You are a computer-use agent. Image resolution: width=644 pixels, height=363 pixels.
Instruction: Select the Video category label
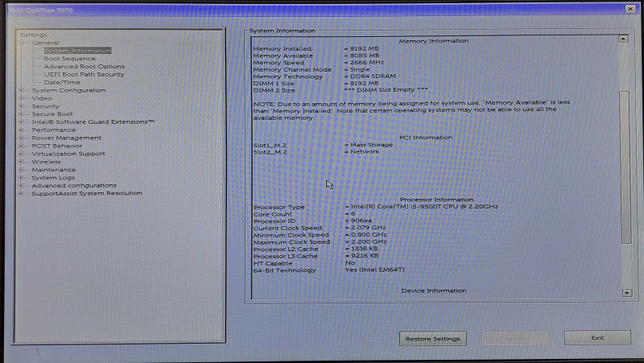pos(42,98)
